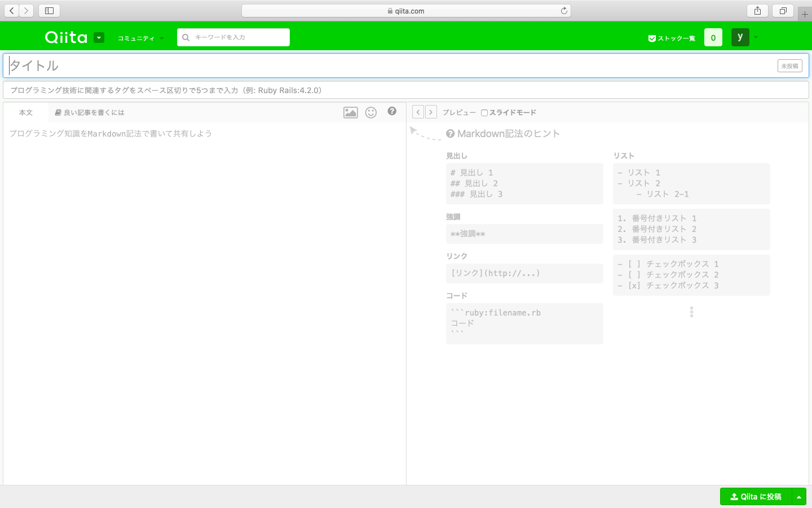
Task: Click the unordered リスト hint block
Action: [691, 183]
